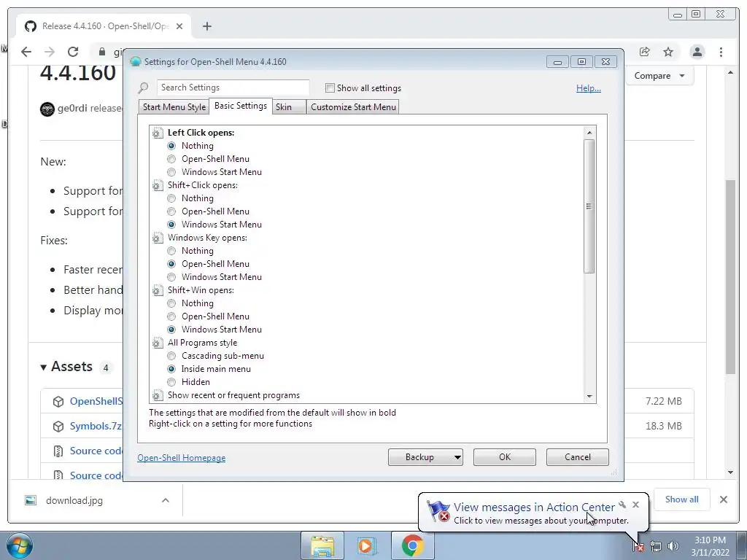Open the Chrome profile avatar menu
The image size is (747, 560).
[697, 52]
